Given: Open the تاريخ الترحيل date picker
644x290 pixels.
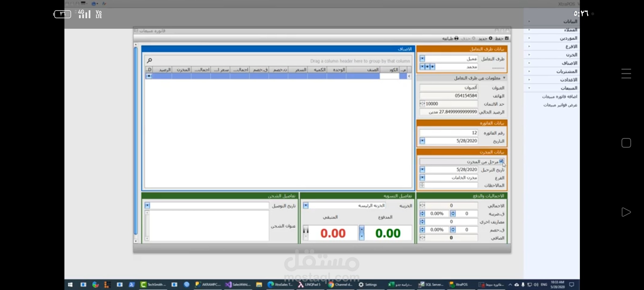Looking at the screenshot, I should click(x=422, y=170).
